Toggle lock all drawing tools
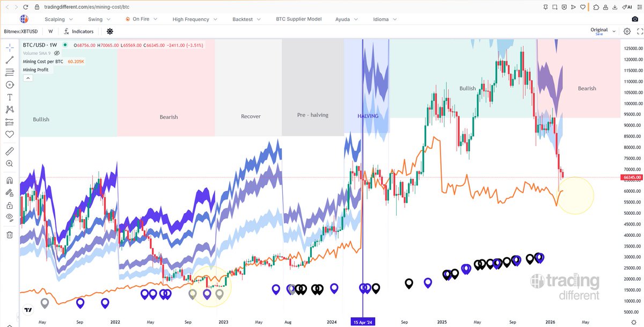The width and height of the screenshot is (644, 327). (10, 205)
